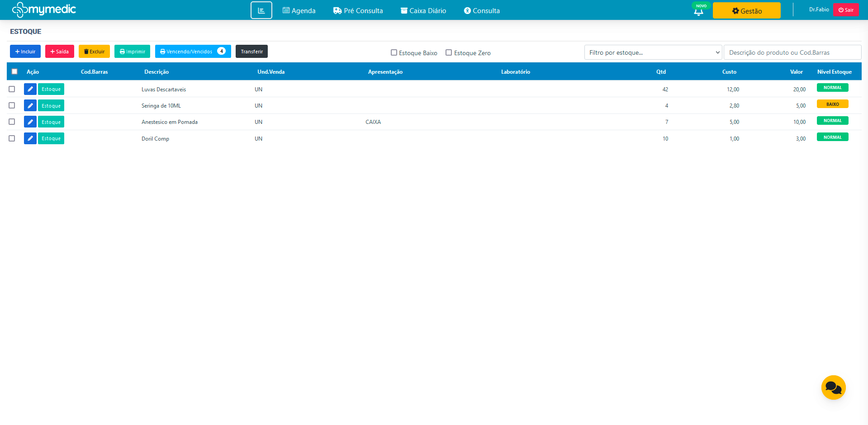This screenshot has width=868, height=425.
Task: Focus the product description search field
Action: (792, 52)
